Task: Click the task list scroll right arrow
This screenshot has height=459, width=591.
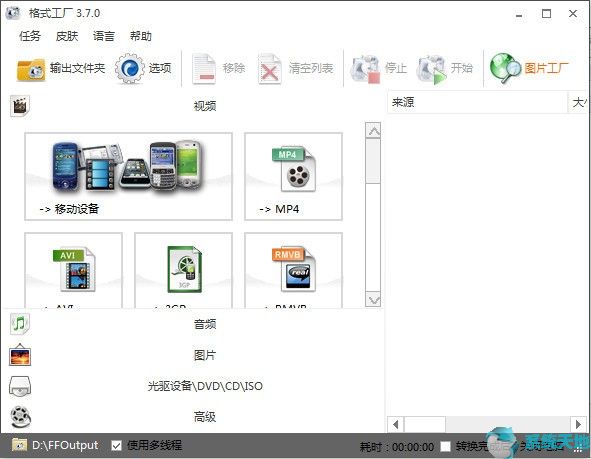Action: pos(578,425)
